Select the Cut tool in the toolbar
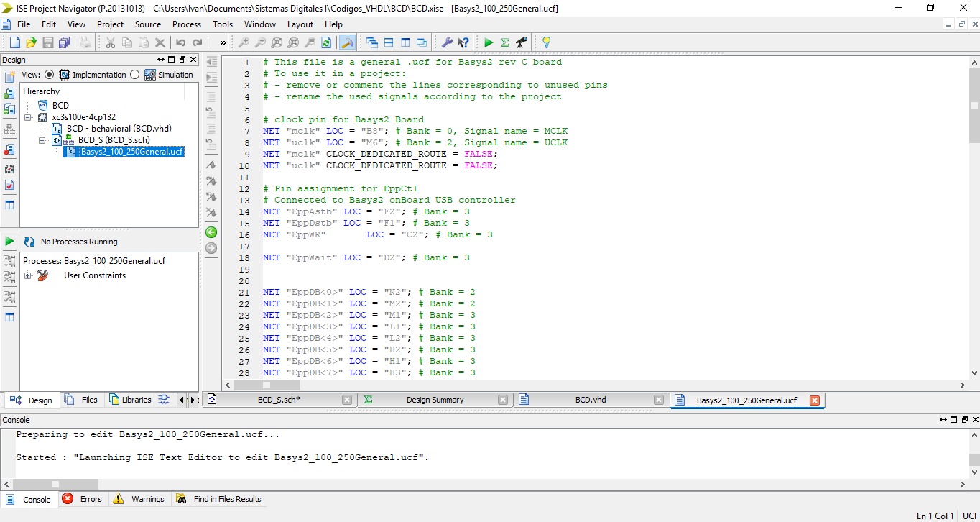 click(111, 42)
